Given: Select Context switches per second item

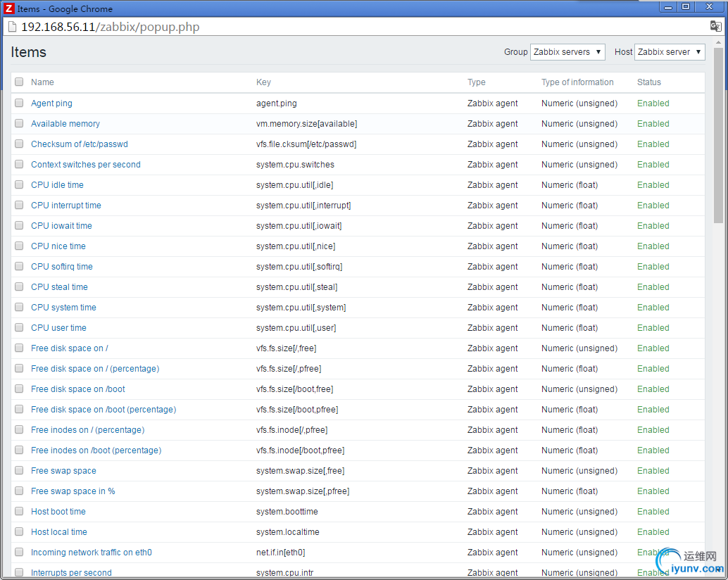Looking at the screenshot, I should [x=86, y=164].
